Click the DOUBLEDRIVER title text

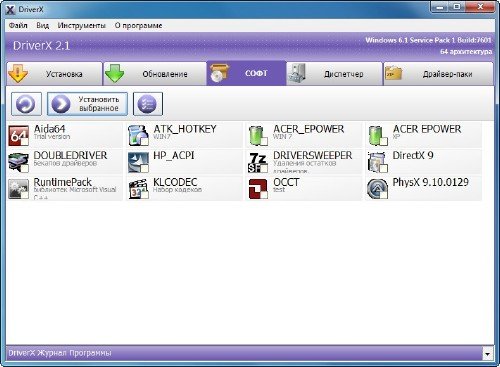pyautogui.click(x=70, y=155)
